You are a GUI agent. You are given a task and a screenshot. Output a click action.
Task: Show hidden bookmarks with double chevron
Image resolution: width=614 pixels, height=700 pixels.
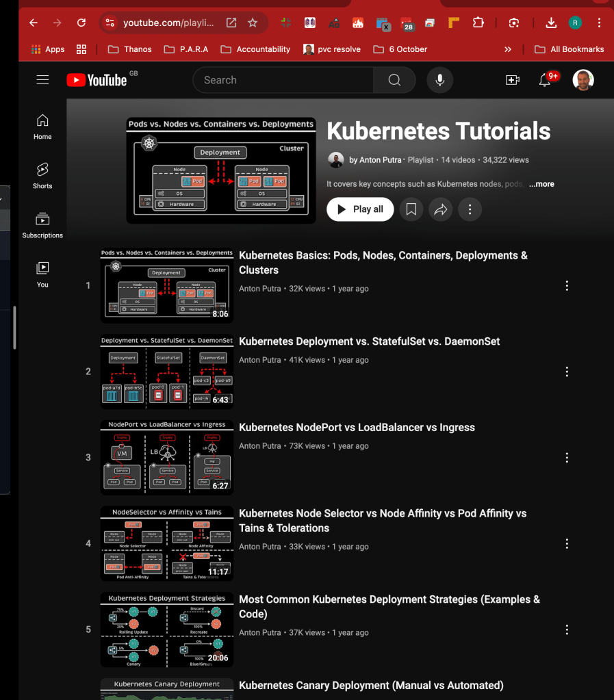pyautogui.click(x=508, y=49)
